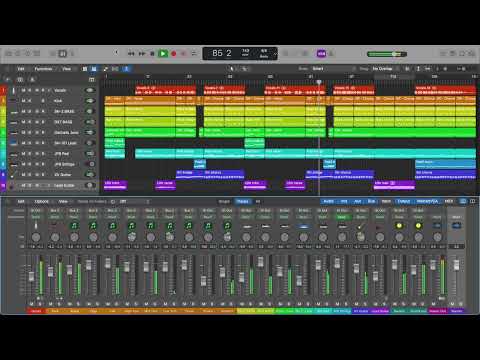This screenshot has width=480, height=360.
Task: Switch Mixer to narrow channel strips
Action: point(463,201)
